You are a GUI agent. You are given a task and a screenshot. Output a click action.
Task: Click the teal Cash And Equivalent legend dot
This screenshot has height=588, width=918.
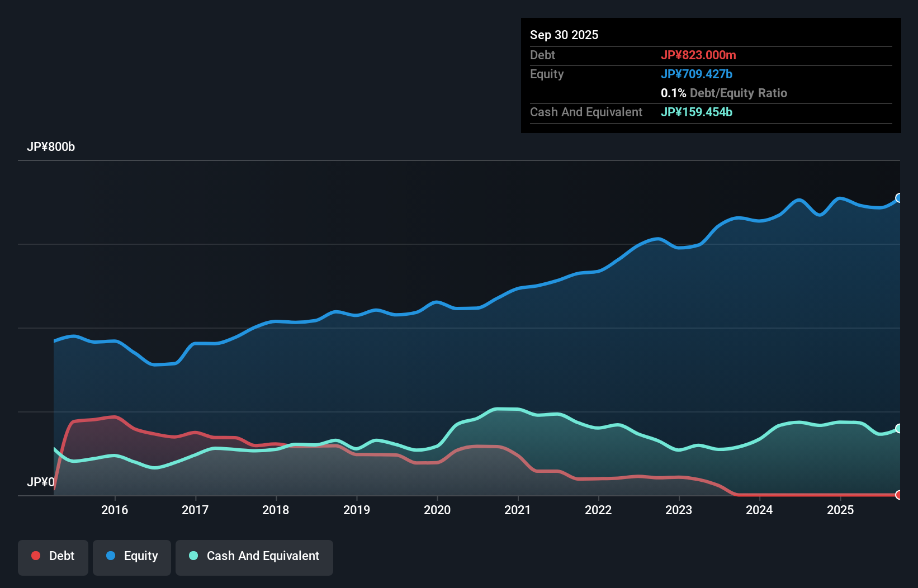click(x=193, y=556)
